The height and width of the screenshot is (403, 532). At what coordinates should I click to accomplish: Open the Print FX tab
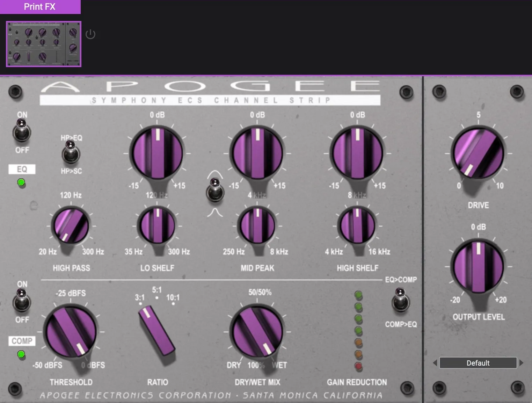pos(40,7)
